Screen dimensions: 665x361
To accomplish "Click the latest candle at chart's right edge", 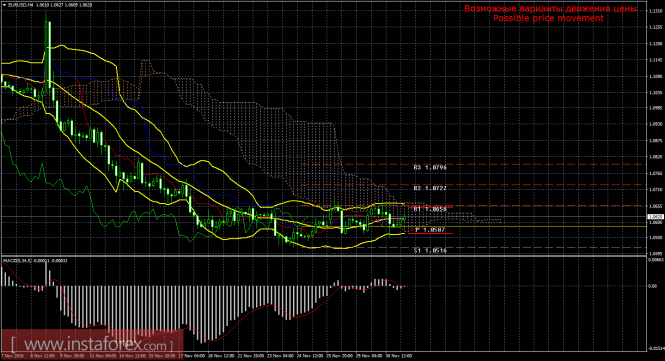I will tap(404, 218).
